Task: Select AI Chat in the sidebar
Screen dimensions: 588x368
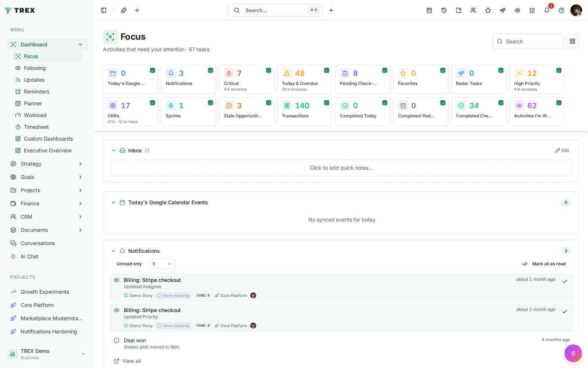Action: (47, 256)
